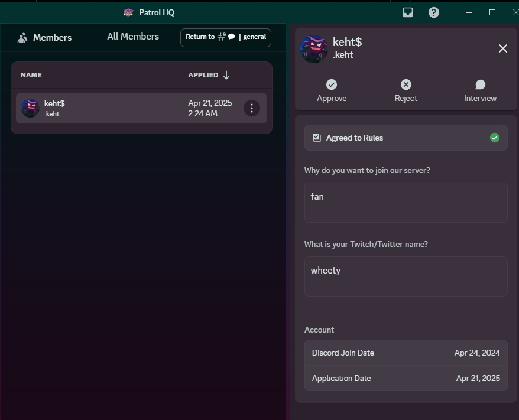This screenshot has width=519, height=420.
Task: Click the keht$ display name in panel header
Action: 347,42
